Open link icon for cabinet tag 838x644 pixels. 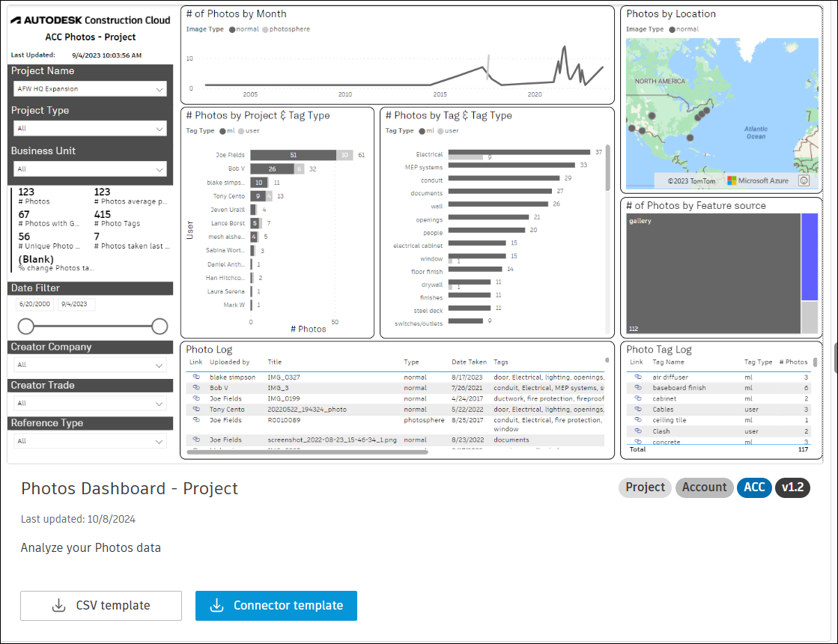pyautogui.click(x=637, y=398)
